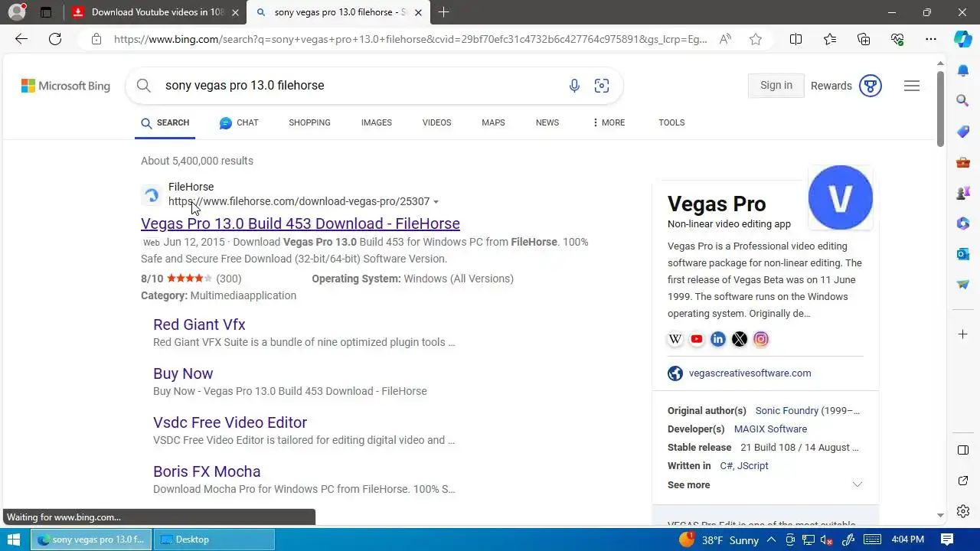Screen dimensions: 980x551
Task: Open Browser essentials heart icon
Action: [897, 39]
